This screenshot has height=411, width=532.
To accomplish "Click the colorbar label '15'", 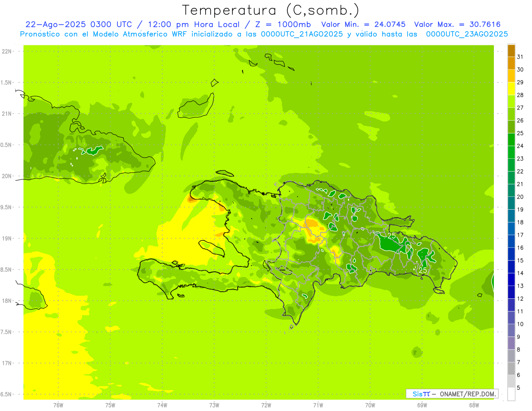I will [x=520, y=260].
